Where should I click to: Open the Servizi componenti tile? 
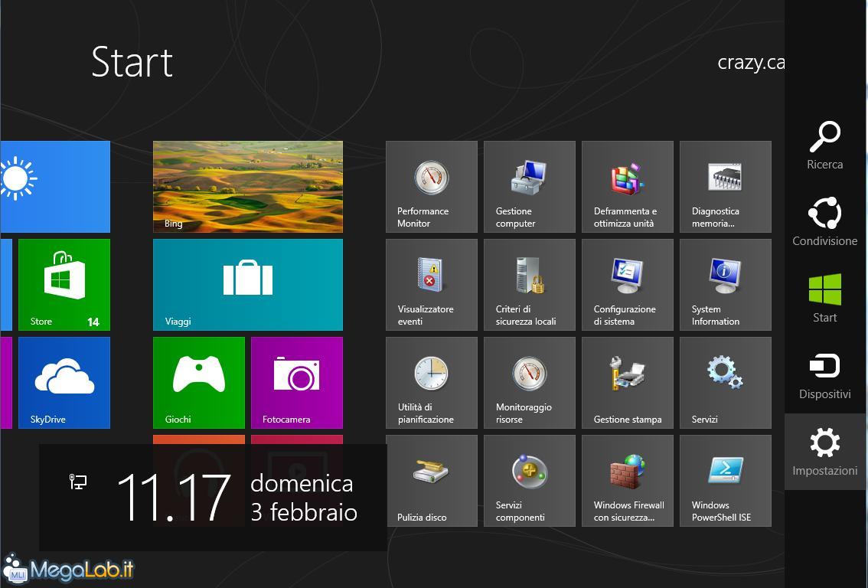click(x=529, y=481)
